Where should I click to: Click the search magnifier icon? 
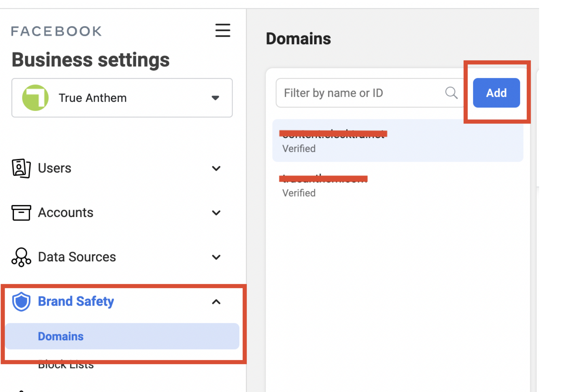point(451,93)
